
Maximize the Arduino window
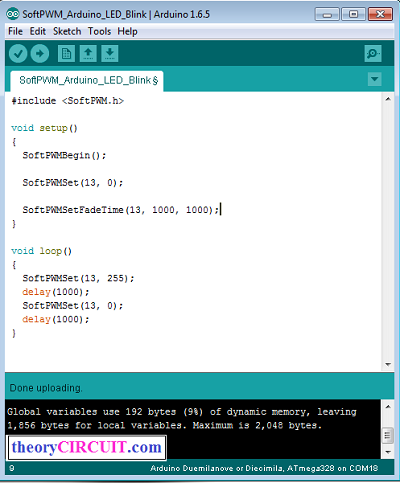coord(353,14)
